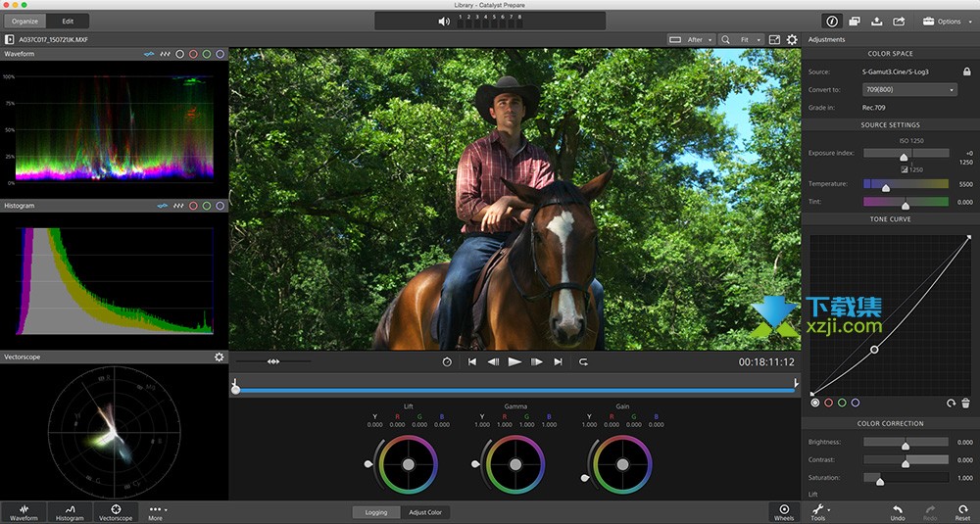Select the parade waveform mode icon
The width and height of the screenshot is (980, 524).
pos(165,54)
